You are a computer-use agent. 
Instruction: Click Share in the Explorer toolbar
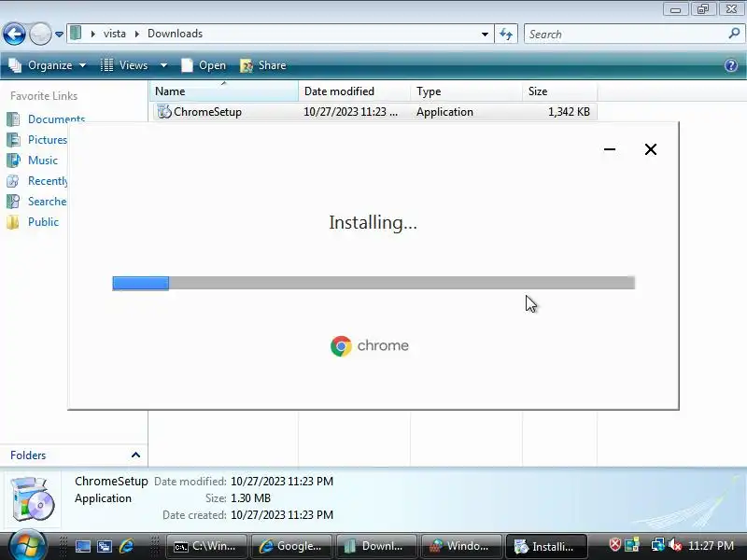point(263,65)
